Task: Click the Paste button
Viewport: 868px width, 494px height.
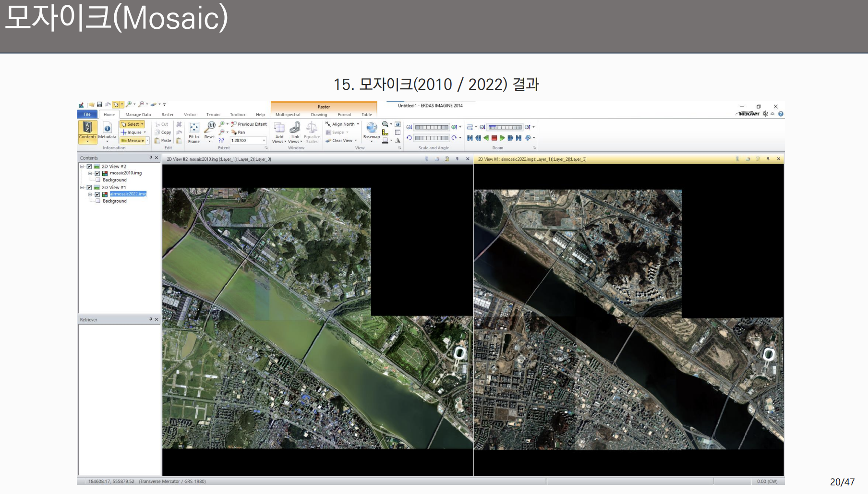Action: click(x=163, y=141)
